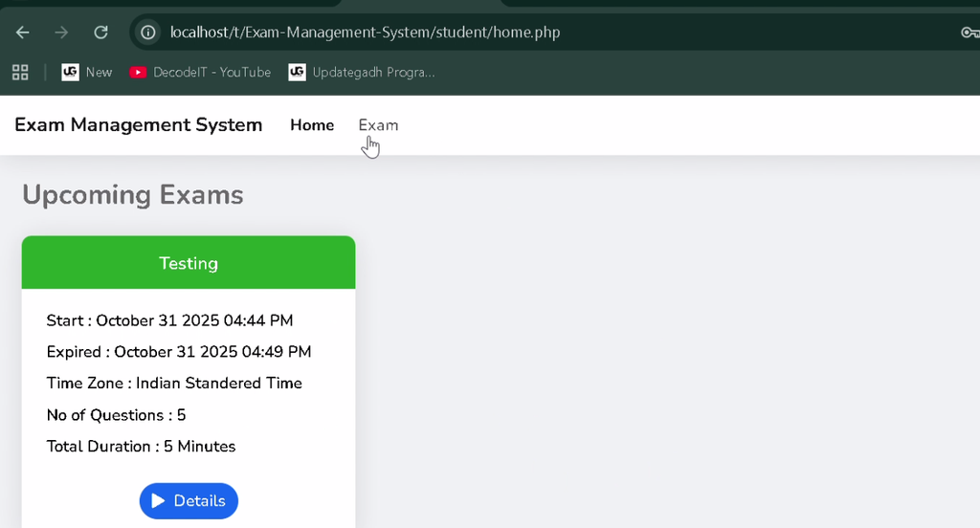Image resolution: width=980 pixels, height=528 pixels.
Task: Click the No of Questions : 5 text
Action: point(116,415)
